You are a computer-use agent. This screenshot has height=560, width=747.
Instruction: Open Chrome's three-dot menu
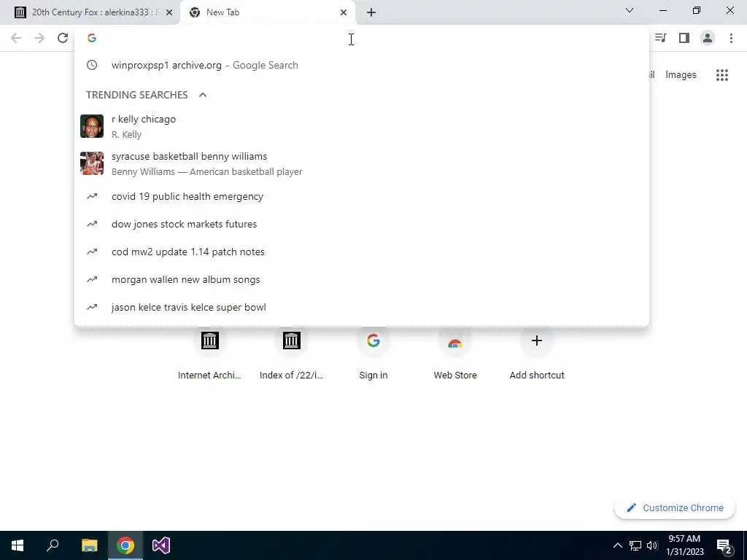pos(731,38)
